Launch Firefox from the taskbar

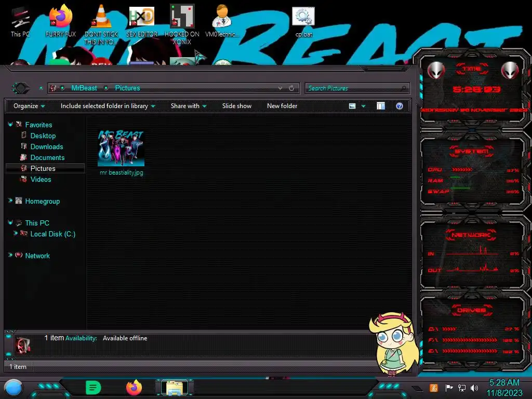pos(134,388)
